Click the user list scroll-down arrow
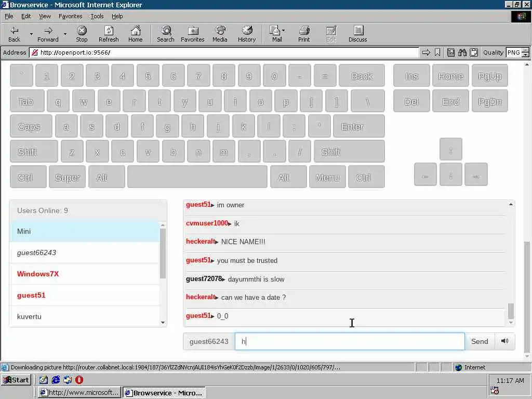The image size is (532, 399). click(163, 322)
